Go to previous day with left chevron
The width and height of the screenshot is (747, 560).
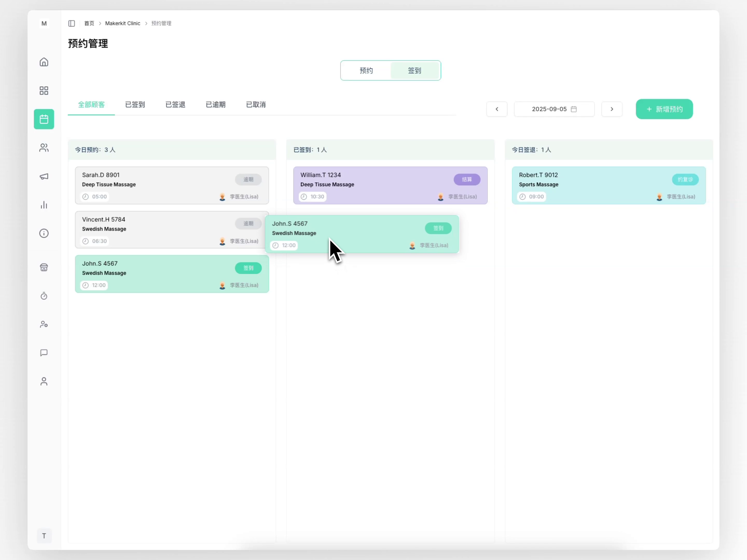tap(496, 109)
